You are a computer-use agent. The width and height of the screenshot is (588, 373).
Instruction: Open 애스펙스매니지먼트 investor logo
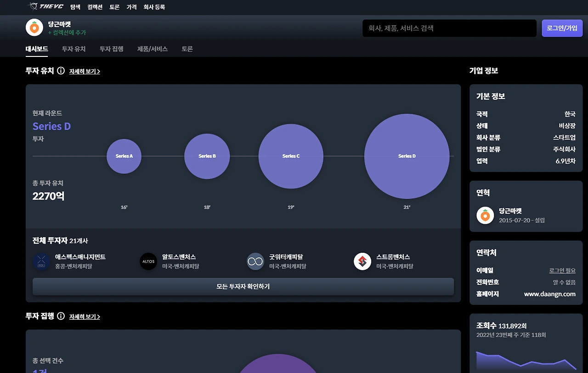pyautogui.click(x=41, y=262)
